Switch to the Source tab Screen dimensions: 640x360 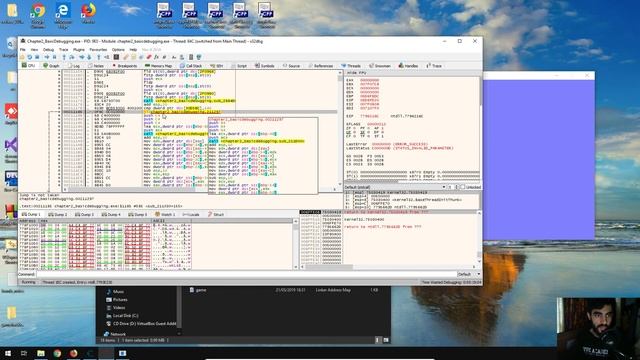pyautogui.click(x=291, y=65)
